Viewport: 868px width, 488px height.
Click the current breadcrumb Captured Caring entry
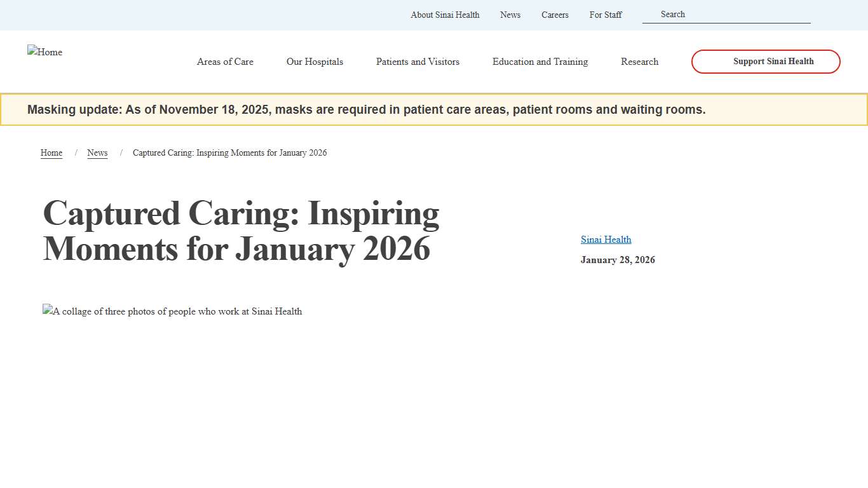pyautogui.click(x=229, y=152)
